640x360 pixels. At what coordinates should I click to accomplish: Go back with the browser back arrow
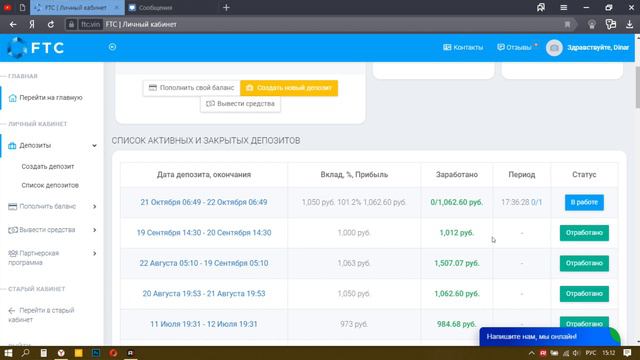pyautogui.click(x=13, y=24)
